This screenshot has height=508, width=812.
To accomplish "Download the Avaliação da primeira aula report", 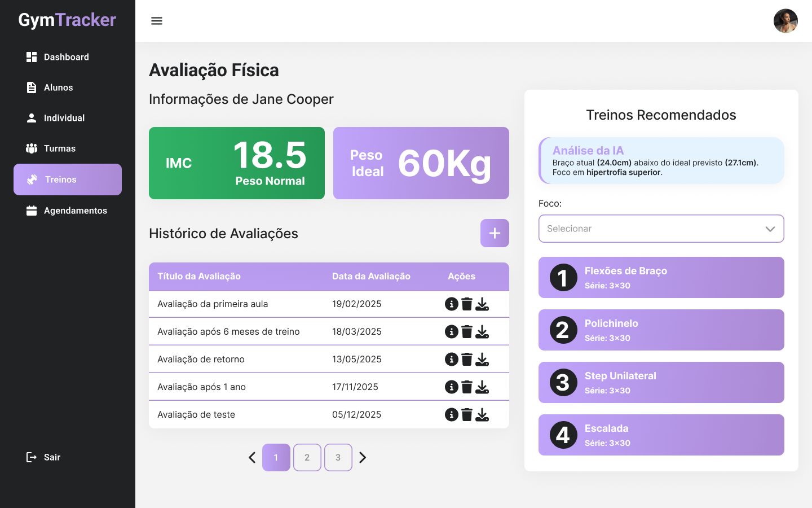I will pyautogui.click(x=482, y=304).
